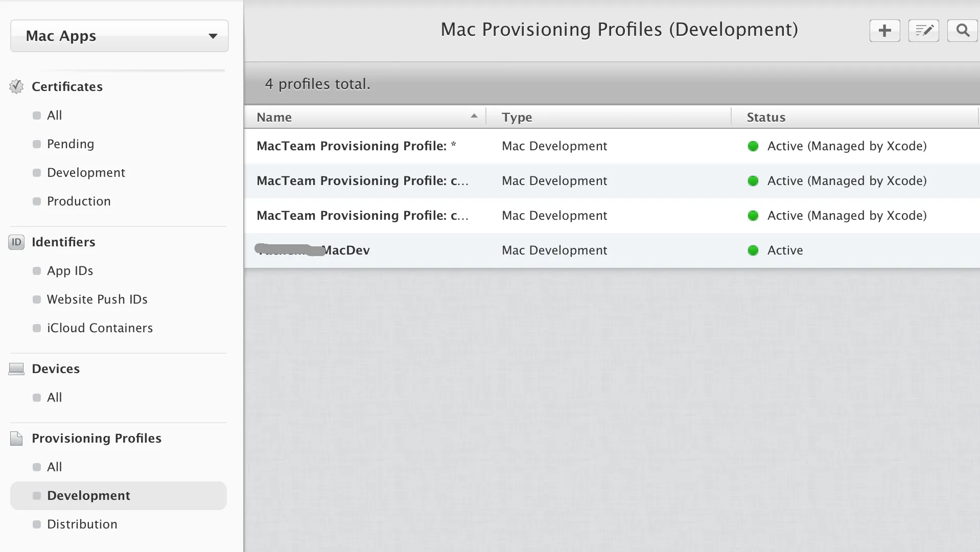Go to iCloud Containers

tap(100, 328)
